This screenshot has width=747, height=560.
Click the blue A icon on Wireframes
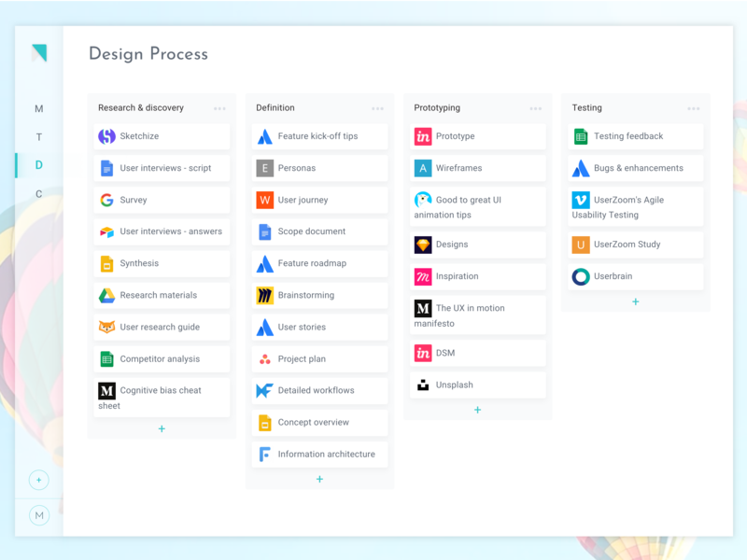click(x=423, y=168)
